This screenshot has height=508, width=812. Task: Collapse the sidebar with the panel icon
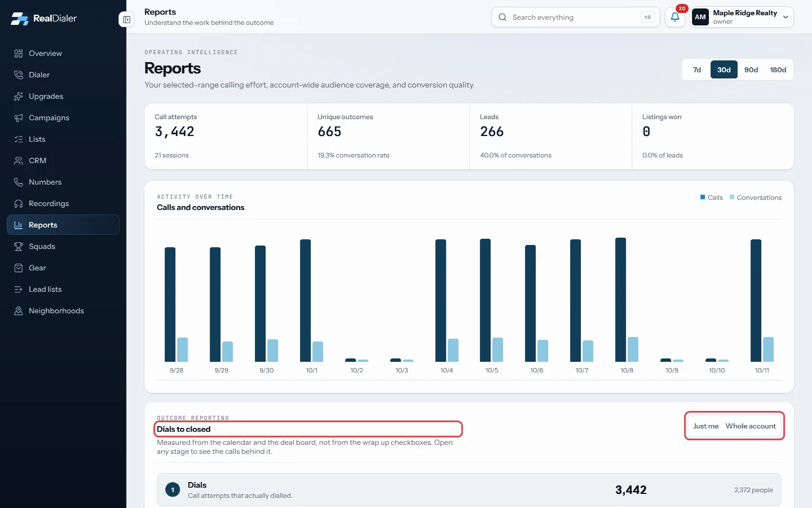point(127,20)
